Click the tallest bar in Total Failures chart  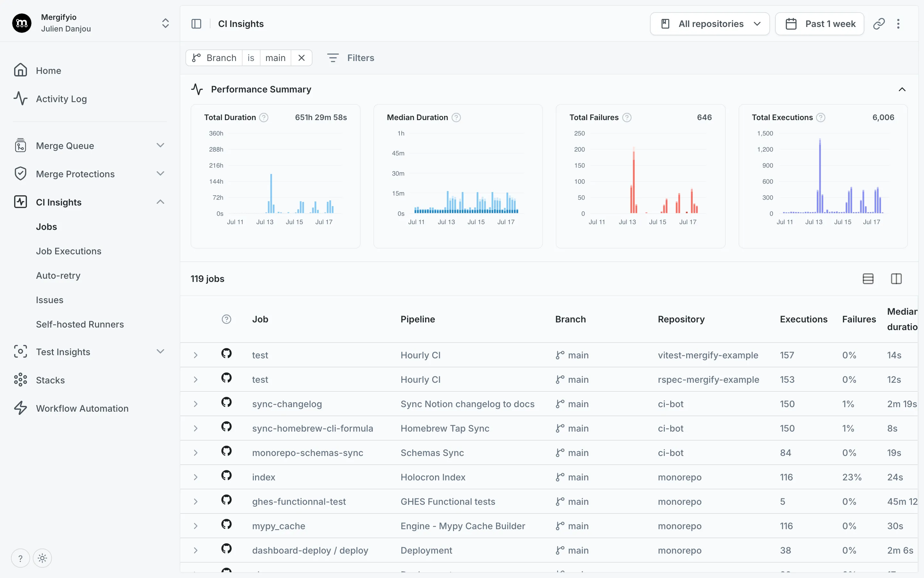click(634, 180)
